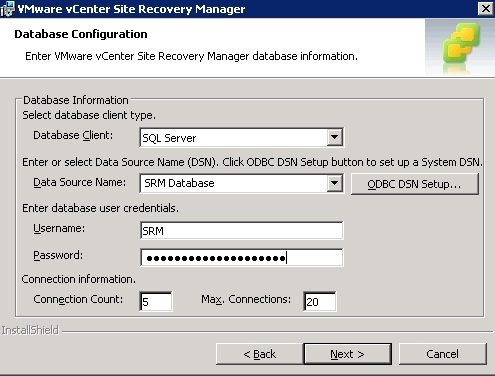Focus the Password input field
Image resolution: width=495 pixels, height=376 pixels.
[x=242, y=257]
